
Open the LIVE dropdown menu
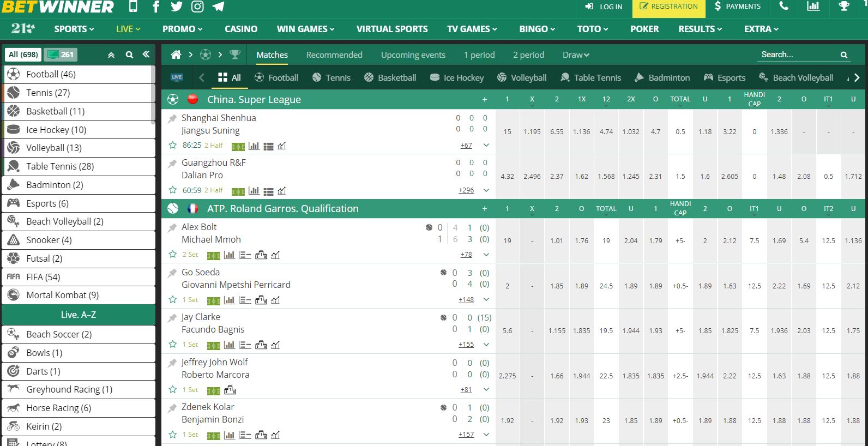(x=128, y=29)
